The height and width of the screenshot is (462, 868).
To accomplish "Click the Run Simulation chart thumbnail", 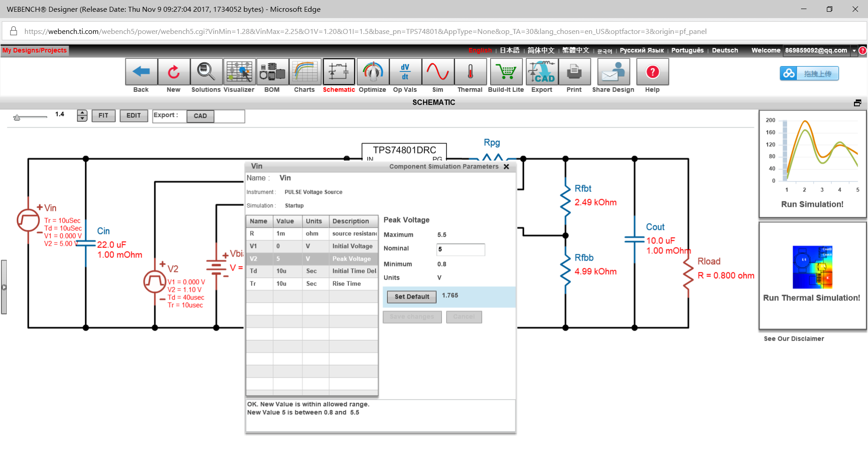I will [812, 164].
